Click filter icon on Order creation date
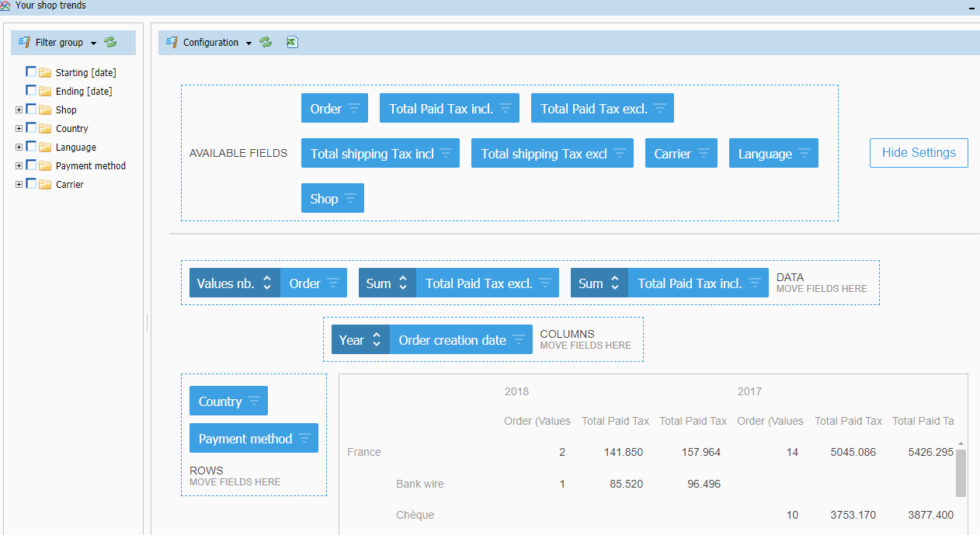Screen dimensions: 980x535 coord(518,340)
